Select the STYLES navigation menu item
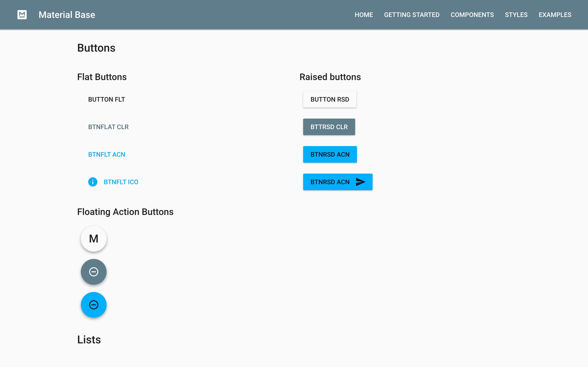Screen dimensions: 588x367 (x=516, y=15)
